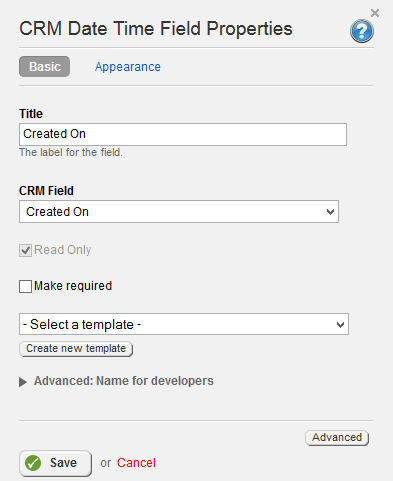Screen dimensions: 393x481
Task: Click the chevron arrow of the template selector
Action: click(340, 324)
